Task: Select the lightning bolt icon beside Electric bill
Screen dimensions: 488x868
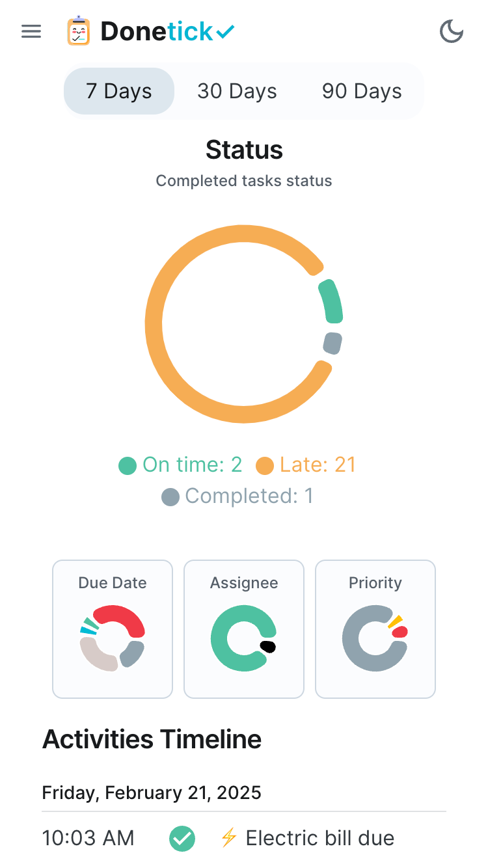Action: [228, 839]
